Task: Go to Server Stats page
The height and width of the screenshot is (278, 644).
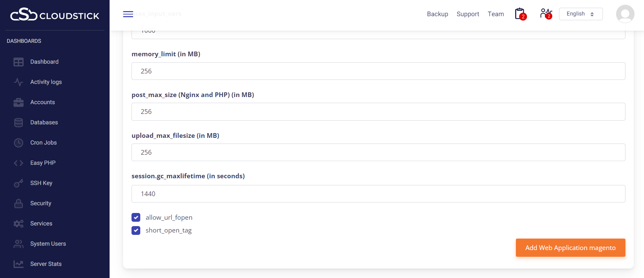Action: click(x=46, y=264)
